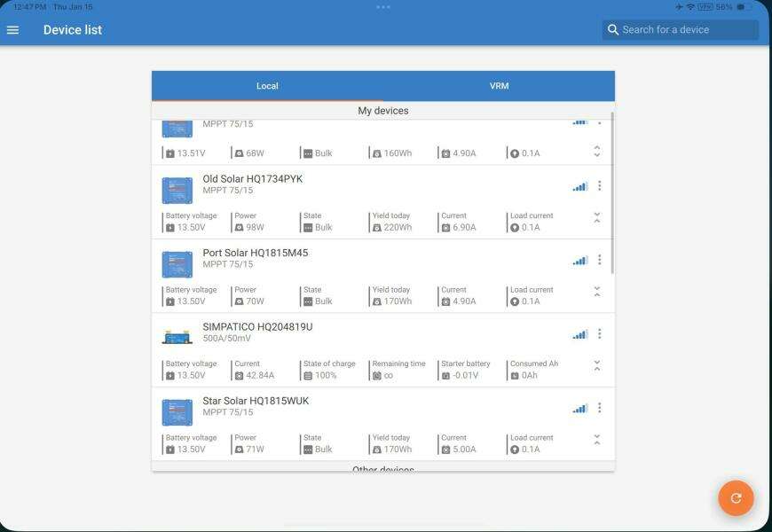772x532 pixels.
Task: Collapse the Port Solar HQ1815M45 details
Action: 597,292
